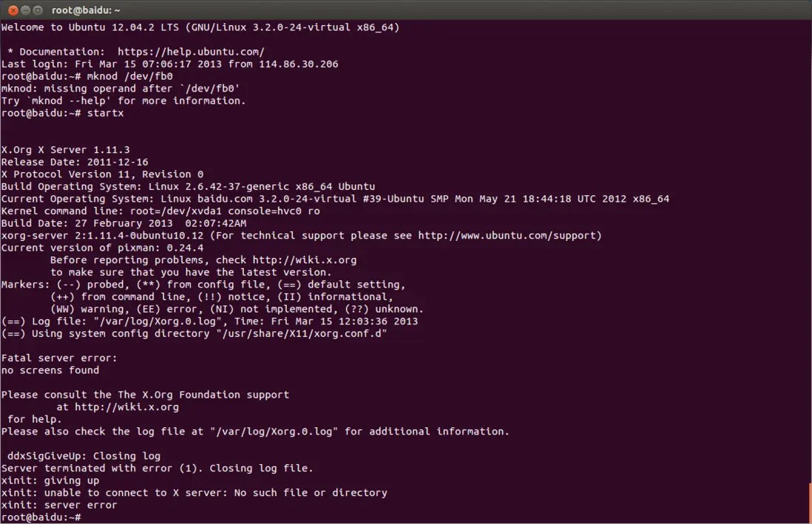Click the terminal title bar root@baidu
The image size is (812, 524).
point(86,10)
